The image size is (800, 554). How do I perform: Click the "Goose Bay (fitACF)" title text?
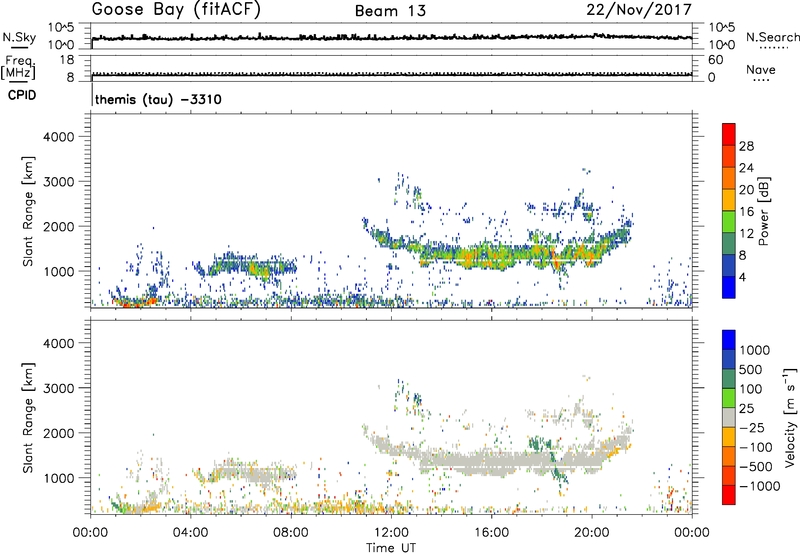point(176,10)
